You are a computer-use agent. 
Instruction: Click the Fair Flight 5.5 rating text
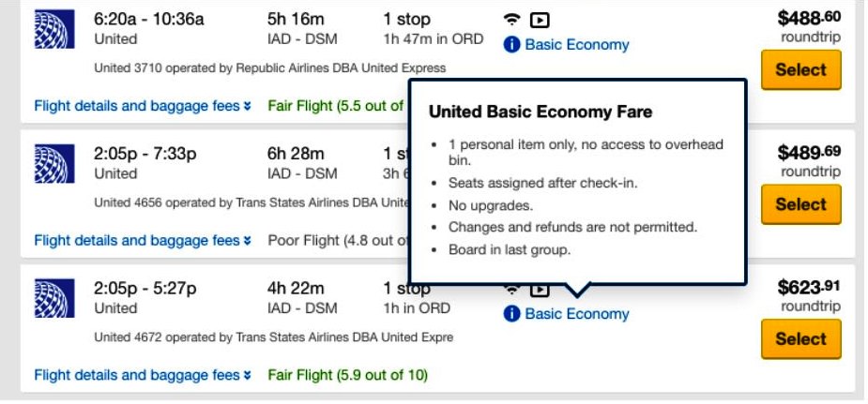[338, 106]
